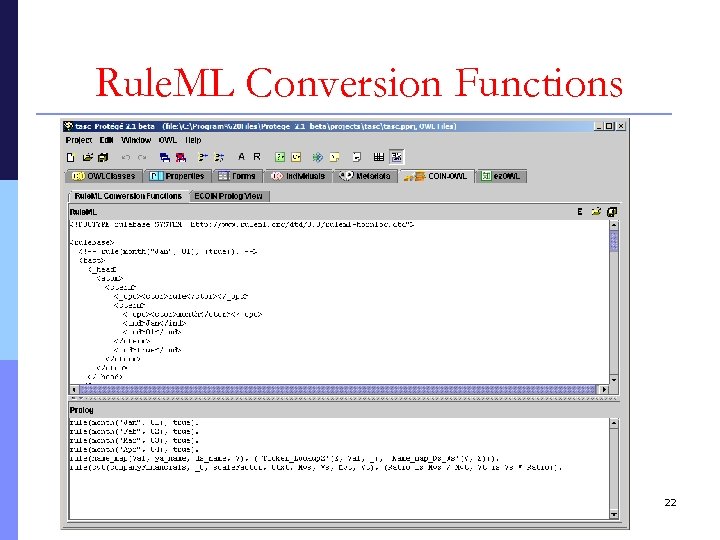Click the Open Project folder icon
Viewport: 720px width, 540px height.
87,158
